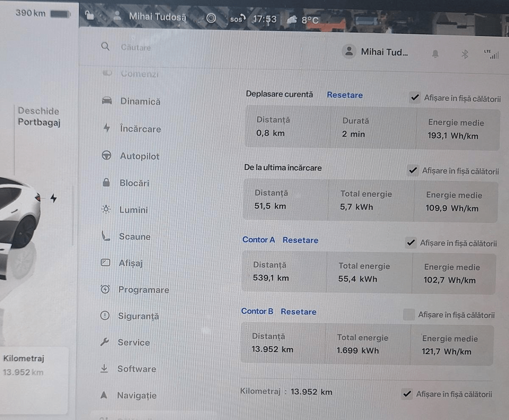This screenshot has width=509, height=420.
Task: Tap the Căutare search field
Action: (136, 48)
